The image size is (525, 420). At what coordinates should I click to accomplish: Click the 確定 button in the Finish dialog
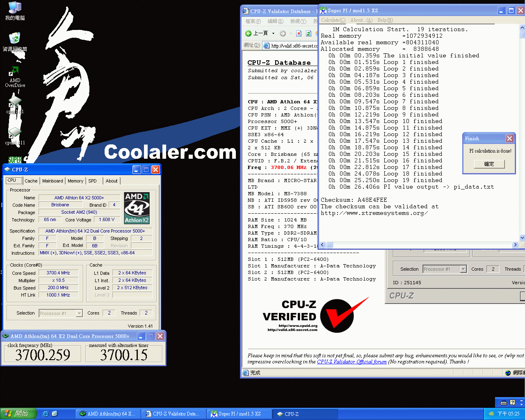489,164
